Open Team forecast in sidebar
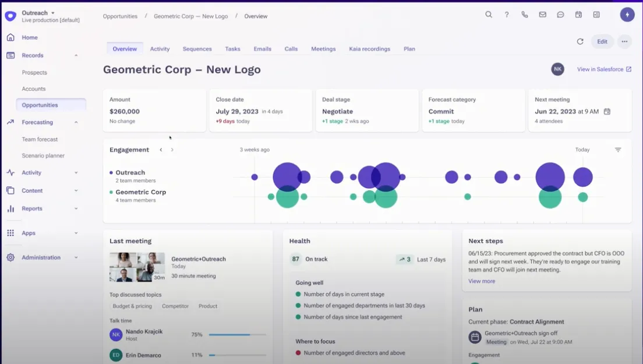 40,139
